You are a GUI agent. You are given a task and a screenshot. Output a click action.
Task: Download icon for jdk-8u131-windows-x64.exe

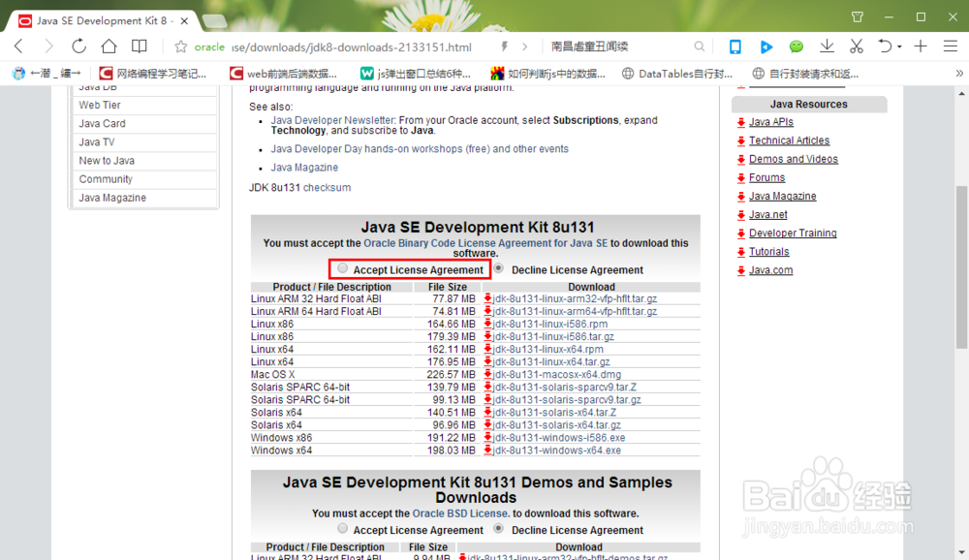click(x=487, y=450)
